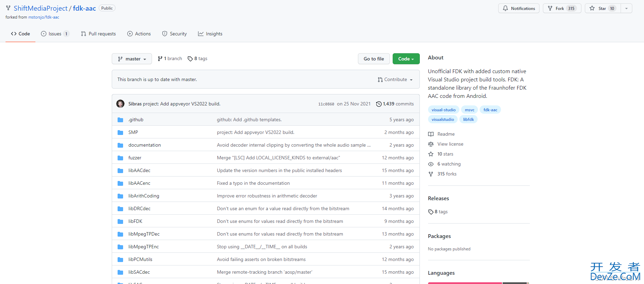Open the Insights tab
This screenshot has width=644, height=284.
[x=210, y=34]
